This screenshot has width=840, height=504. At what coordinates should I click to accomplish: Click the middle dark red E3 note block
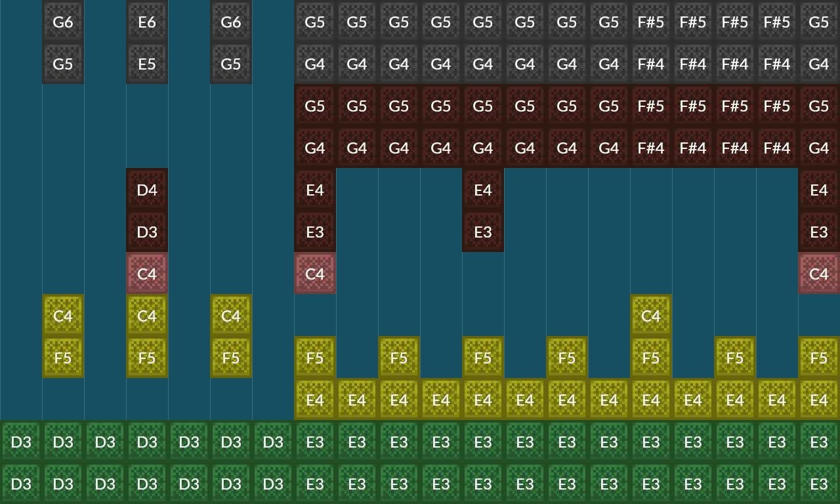click(483, 232)
